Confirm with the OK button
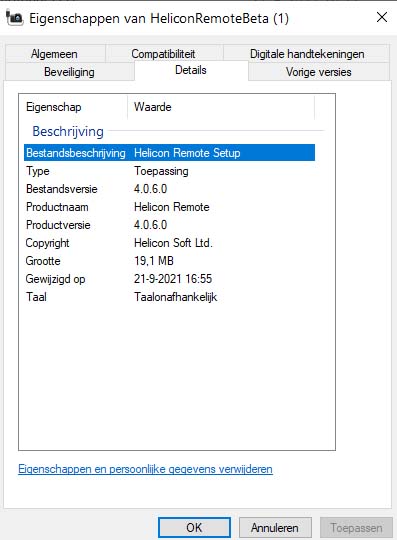Viewport: 397px width, 540px height. point(195,528)
